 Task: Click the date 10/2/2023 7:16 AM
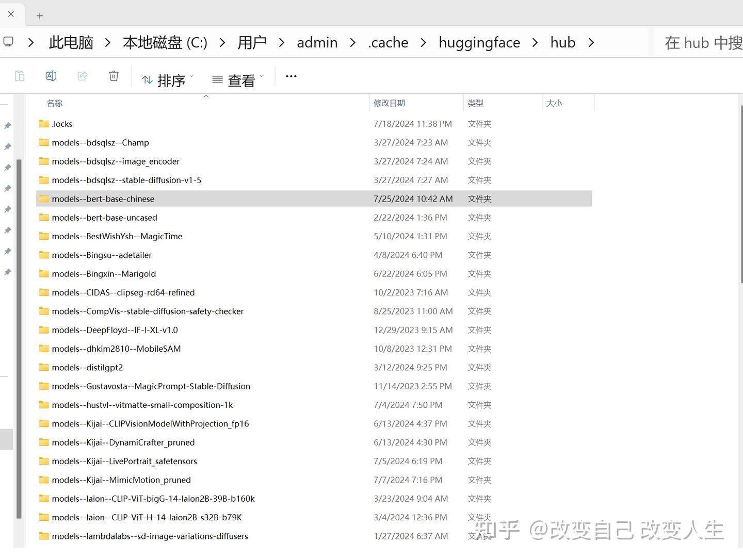411,292
